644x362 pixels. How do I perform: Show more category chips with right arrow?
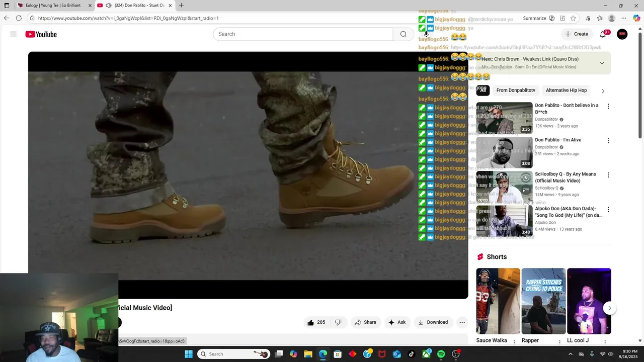coord(603,91)
